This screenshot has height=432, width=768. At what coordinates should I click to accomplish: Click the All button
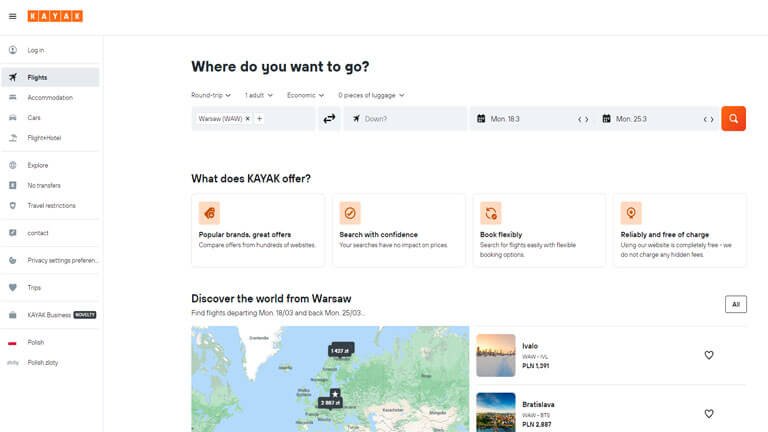pos(735,304)
